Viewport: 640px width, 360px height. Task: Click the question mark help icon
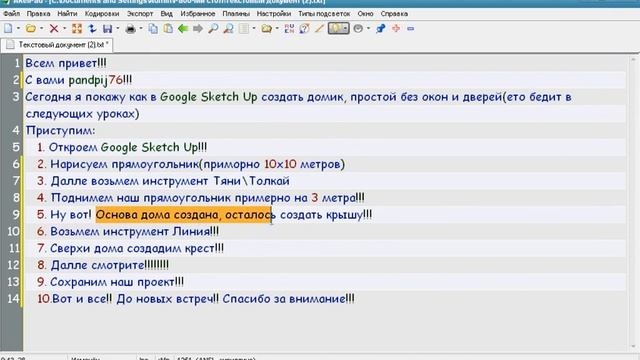pyautogui.click(x=304, y=29)
